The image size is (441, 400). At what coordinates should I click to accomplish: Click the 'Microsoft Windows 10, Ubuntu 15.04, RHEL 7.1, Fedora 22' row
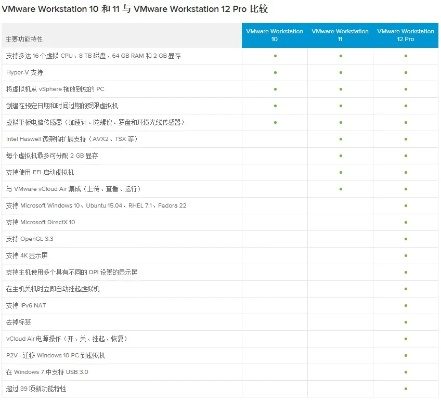[220, 206]
